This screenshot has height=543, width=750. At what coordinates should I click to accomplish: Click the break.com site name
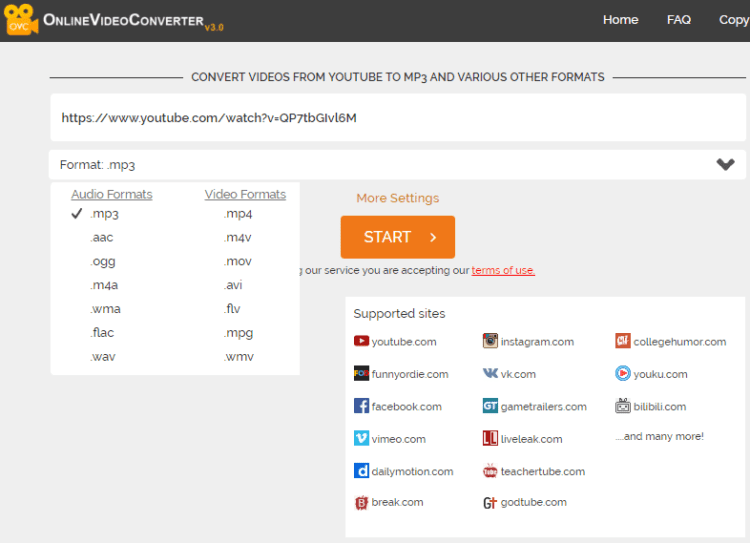click(x=397, y=502)
